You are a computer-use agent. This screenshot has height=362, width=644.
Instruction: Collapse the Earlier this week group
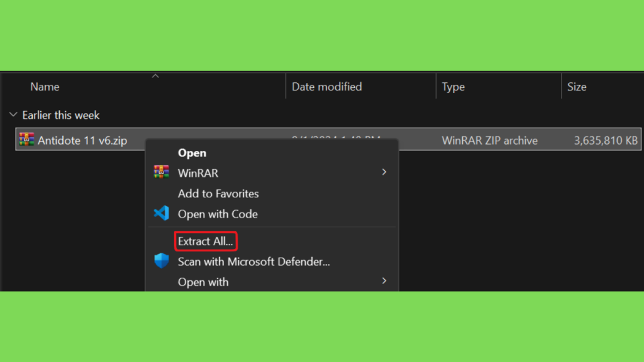coord(14,115)
